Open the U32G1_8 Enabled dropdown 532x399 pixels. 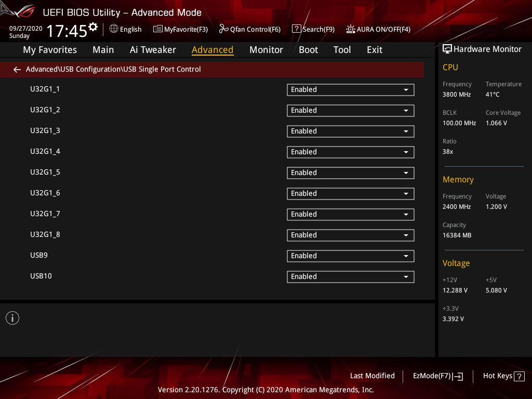[x=351, y=235]
